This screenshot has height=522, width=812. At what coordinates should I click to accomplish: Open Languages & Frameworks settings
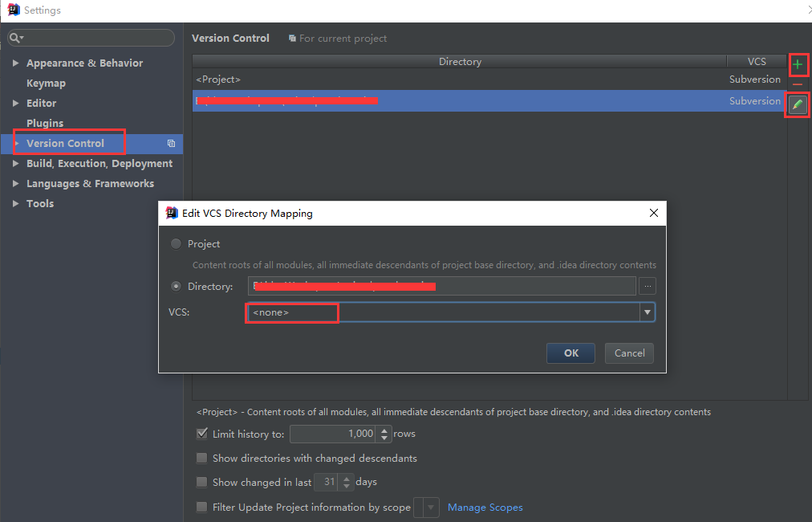point(90,184)
